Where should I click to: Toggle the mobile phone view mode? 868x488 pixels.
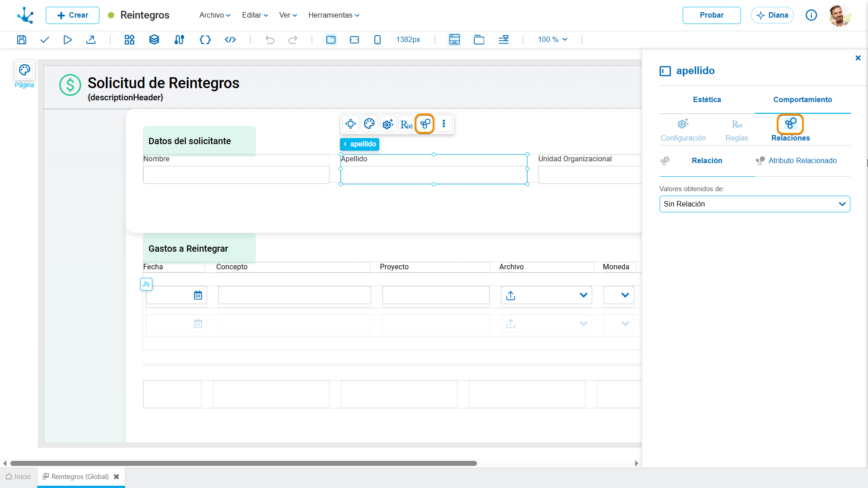[377, 40]
